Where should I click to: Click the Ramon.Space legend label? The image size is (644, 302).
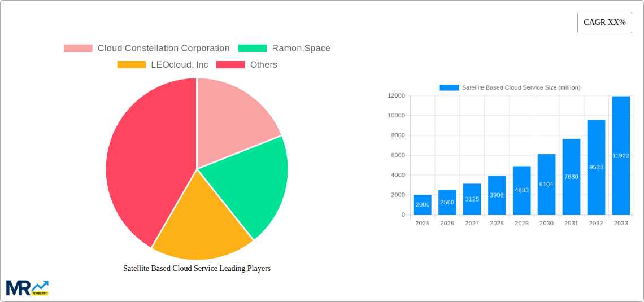301,49
